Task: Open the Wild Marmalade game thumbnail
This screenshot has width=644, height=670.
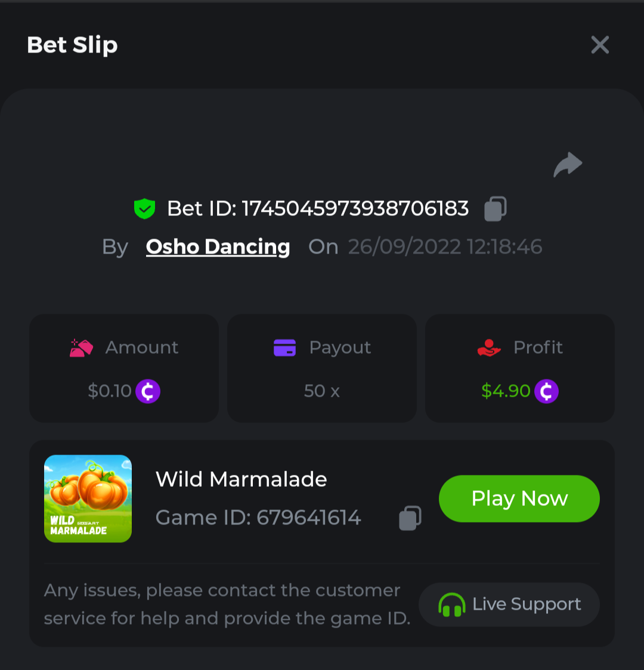Action: [88, 499]
